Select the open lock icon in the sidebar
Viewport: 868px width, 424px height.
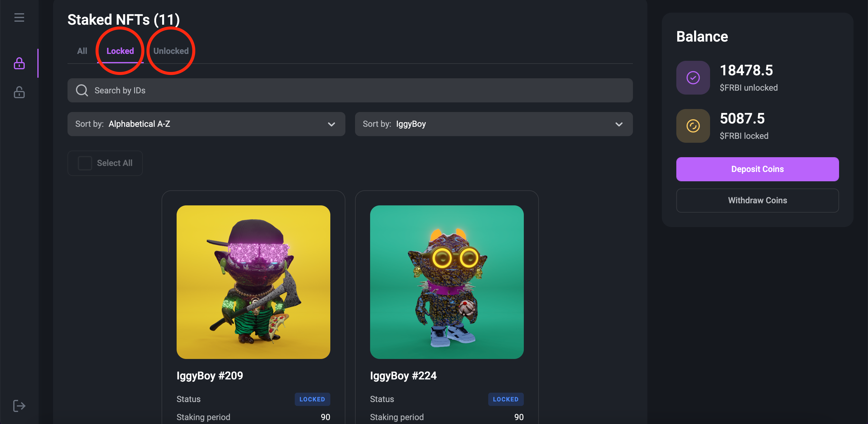pyautogui.click(x=19, y=92)
